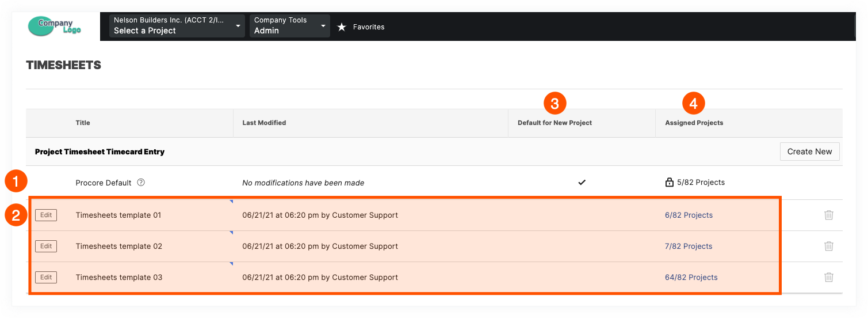Click the Company Logo image

point(56,26)
